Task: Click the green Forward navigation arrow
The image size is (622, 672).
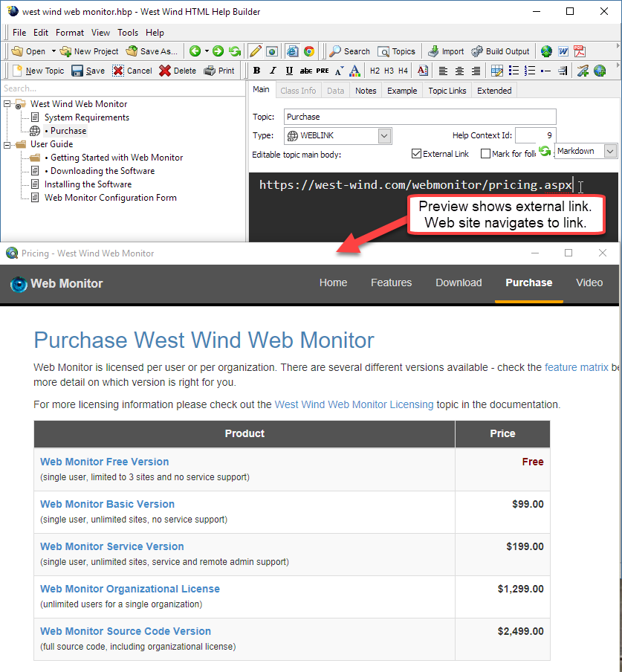Action: (218, 51)
